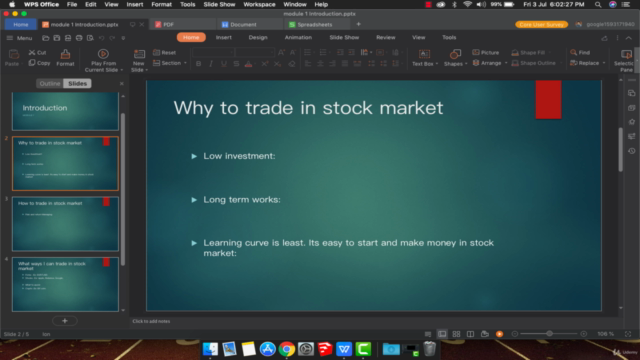Expand the Arrange dropdown

click(x=506, y=63)
